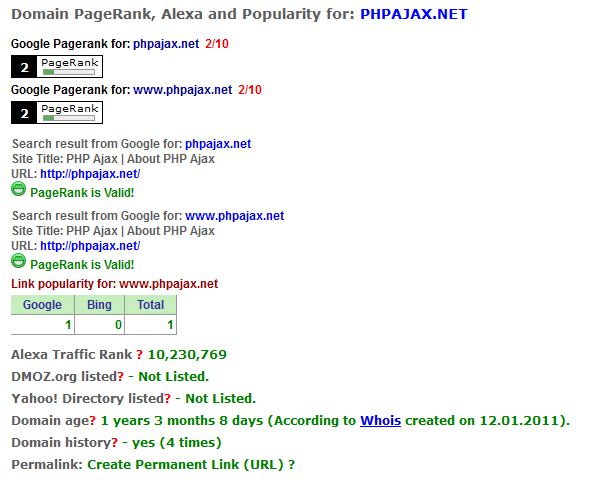Open first http://phpajax.net/ URL link
Viewport: 609px width, 480px height.
tap(90, 174)
